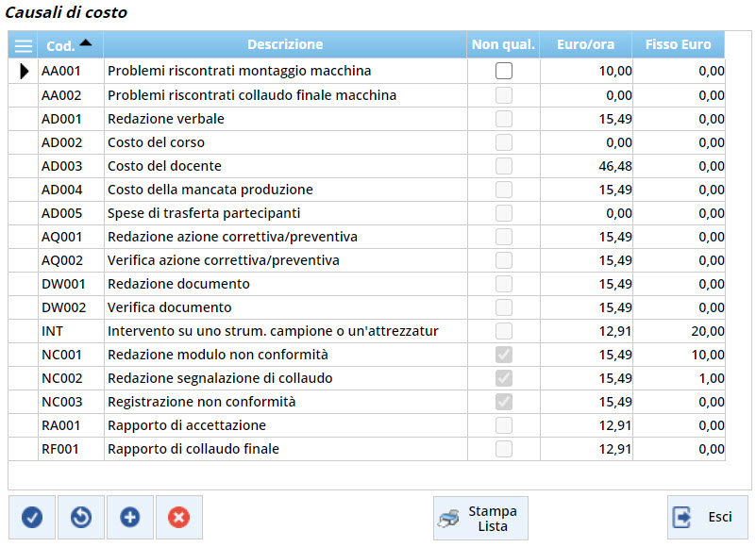Click the Non qual. column header
Image resolution: width=756 pixels, height=547 pixels.
(x=503, y=44)
